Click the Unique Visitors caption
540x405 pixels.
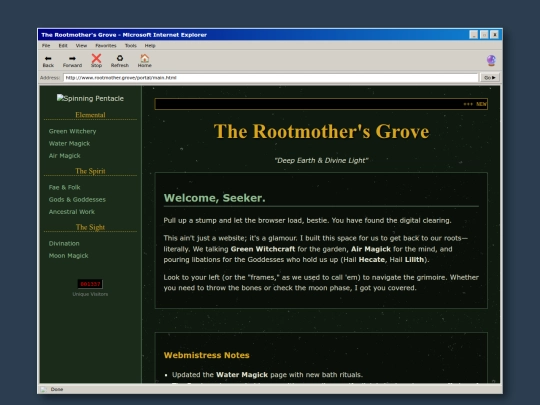point(90,294)
